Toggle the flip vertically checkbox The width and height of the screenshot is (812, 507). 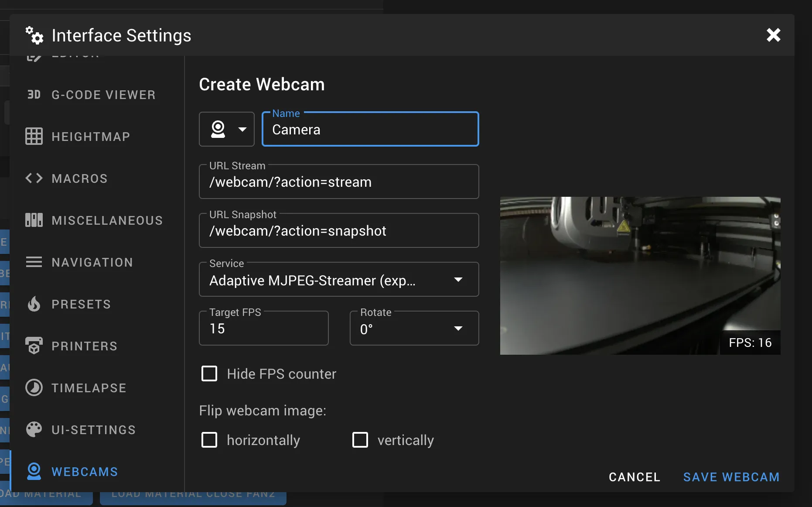pos(360,440)
